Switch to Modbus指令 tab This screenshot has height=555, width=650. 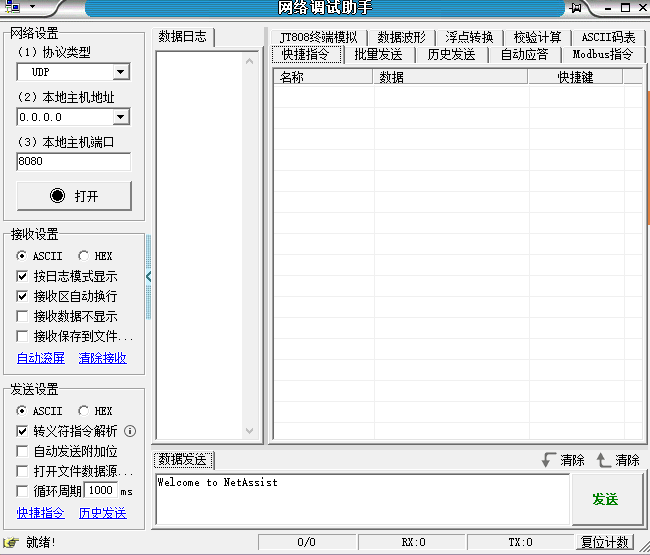coord(603,54)
